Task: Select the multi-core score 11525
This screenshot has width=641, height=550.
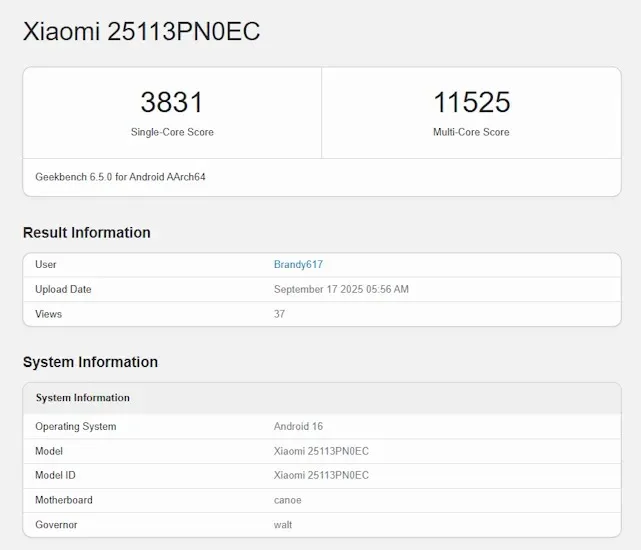Action: click(472, 102)
